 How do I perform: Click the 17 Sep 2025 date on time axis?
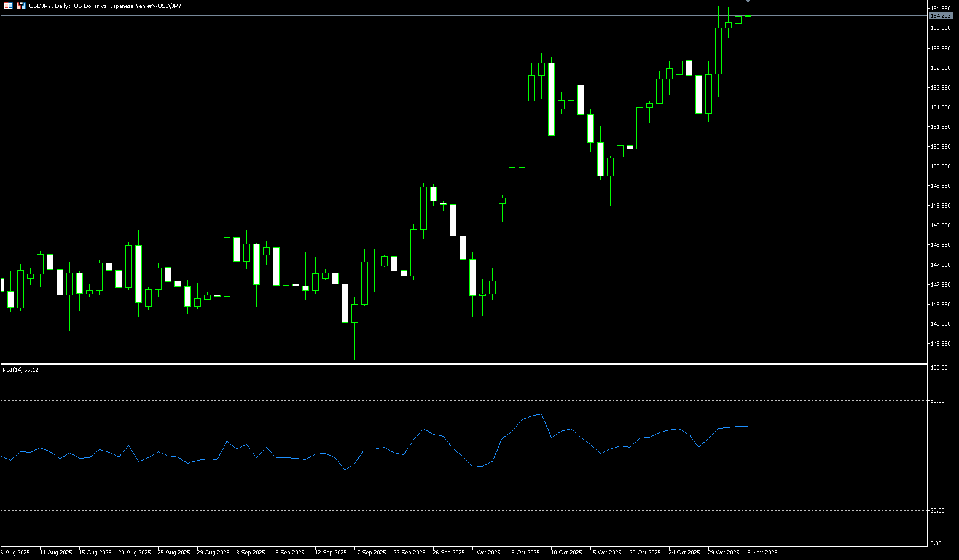pyautogui.click(x=369, y=553)
